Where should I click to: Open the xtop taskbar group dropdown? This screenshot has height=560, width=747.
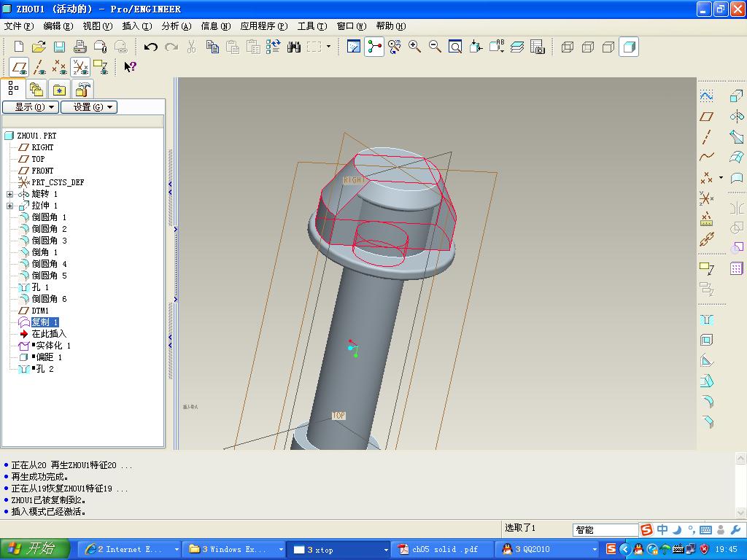(386, 550)
